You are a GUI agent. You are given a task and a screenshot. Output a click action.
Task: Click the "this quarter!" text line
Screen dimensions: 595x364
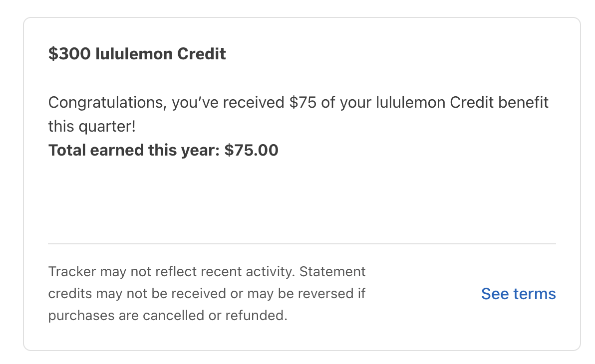click(x=91, y=126)
